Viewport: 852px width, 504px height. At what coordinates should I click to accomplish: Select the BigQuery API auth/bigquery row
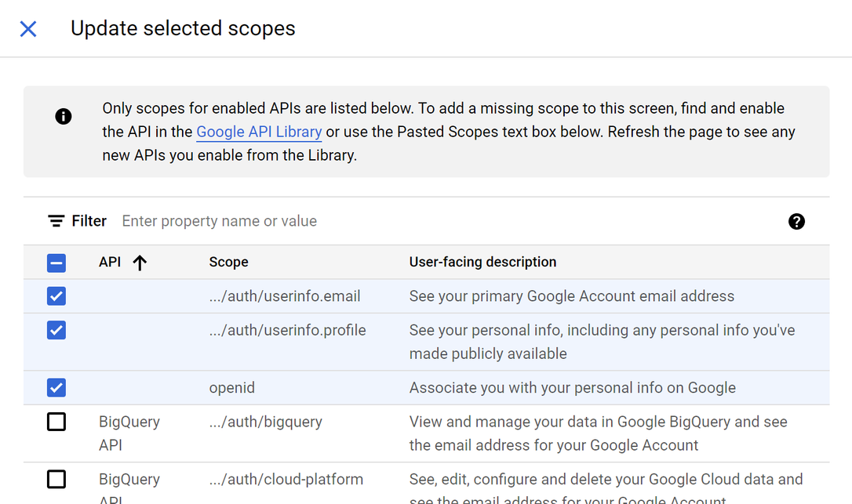coord(471,432)
